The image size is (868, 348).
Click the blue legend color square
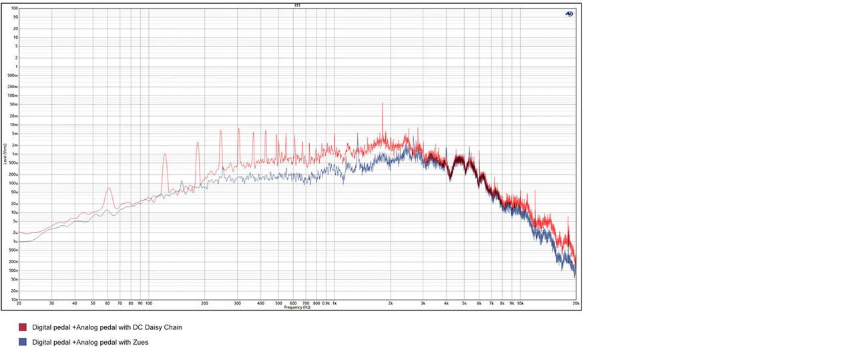point(23,341)
